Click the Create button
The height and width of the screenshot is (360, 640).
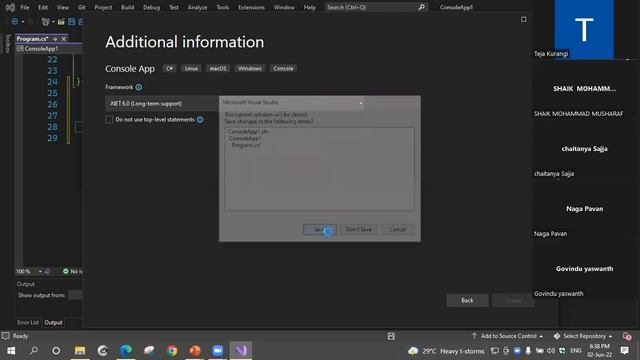513,300
